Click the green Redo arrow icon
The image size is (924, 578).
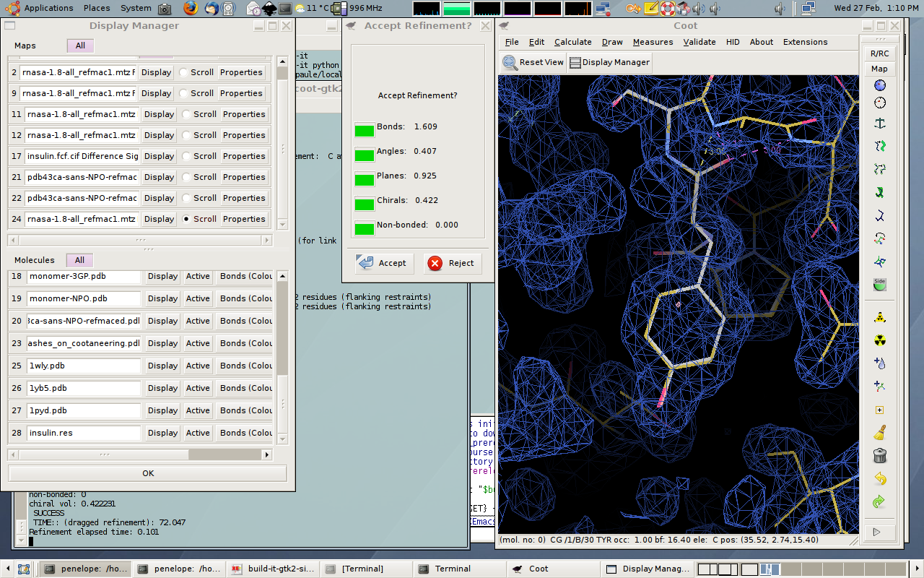879,501
